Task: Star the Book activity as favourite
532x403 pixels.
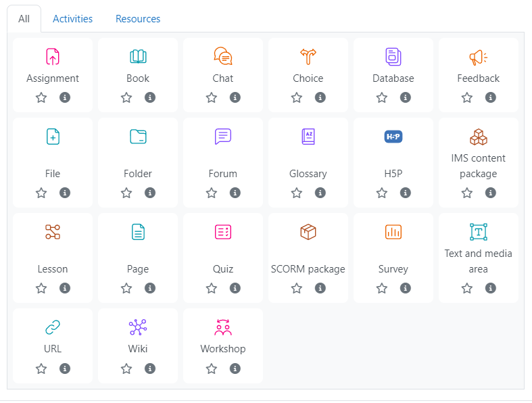Action: tap(126, 97)
